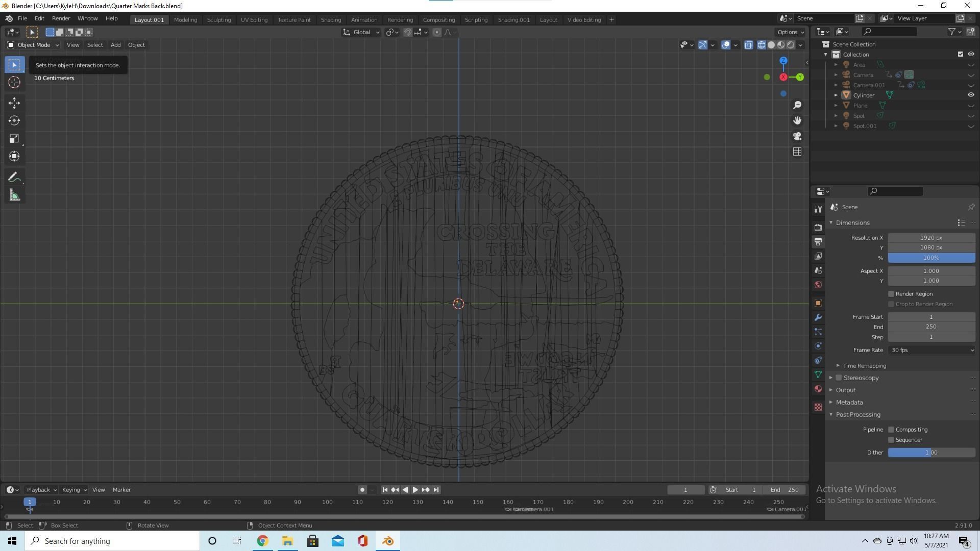Enable the Stereoscopy checkbox

[x=839, y=378]
